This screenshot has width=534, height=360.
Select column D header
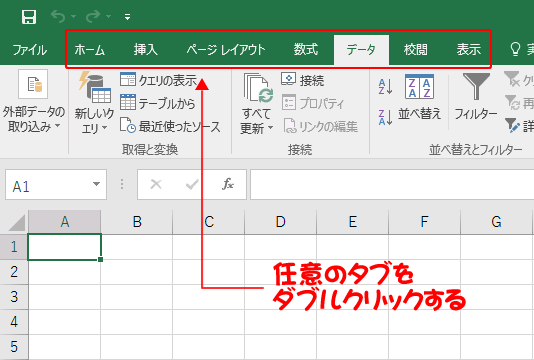click(x=281, y=222)
